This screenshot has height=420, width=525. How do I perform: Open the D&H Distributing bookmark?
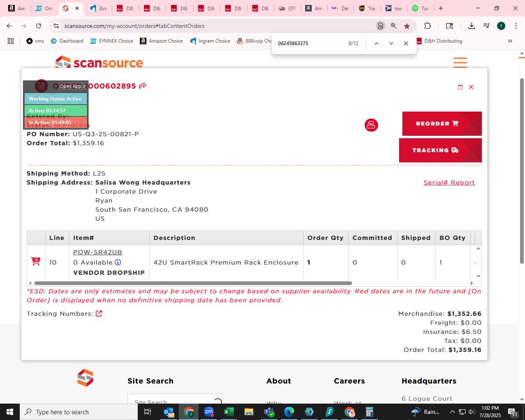click(x=439, y=41)
